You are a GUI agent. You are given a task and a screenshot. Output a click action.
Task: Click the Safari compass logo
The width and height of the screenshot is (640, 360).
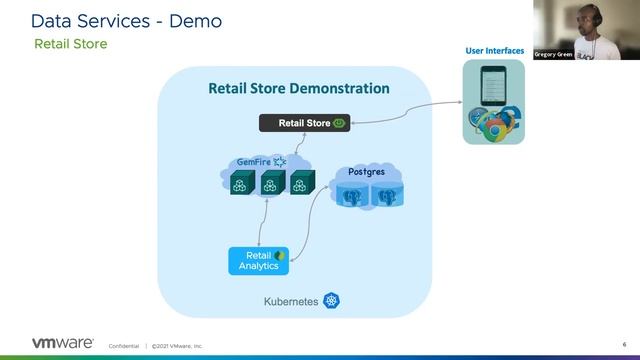coord(477,118)
